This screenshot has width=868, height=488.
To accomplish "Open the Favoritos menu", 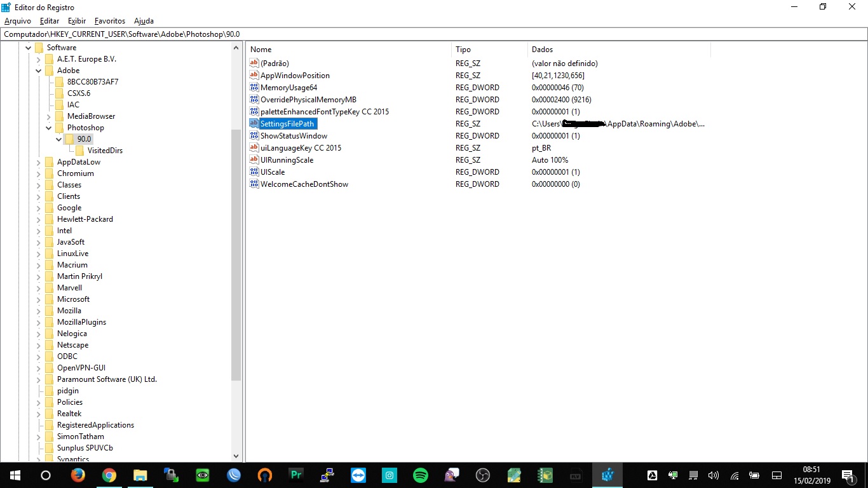I will [x=110, y=21].
